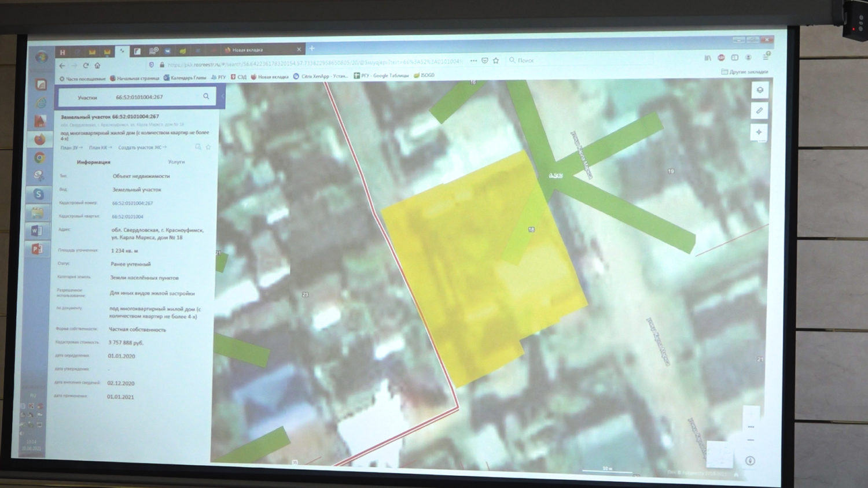
Task: Toggle the browser sidebar icon
Action: (x=735, y=58)
